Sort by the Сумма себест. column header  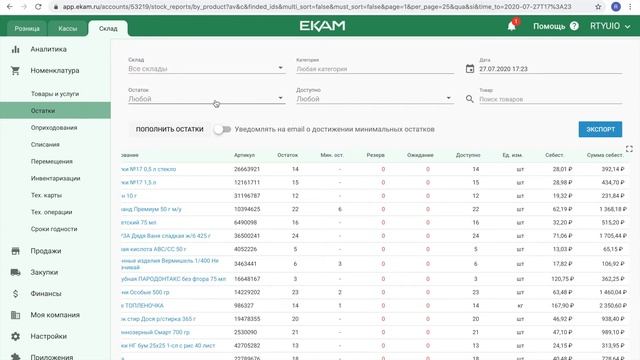[605, 155]
